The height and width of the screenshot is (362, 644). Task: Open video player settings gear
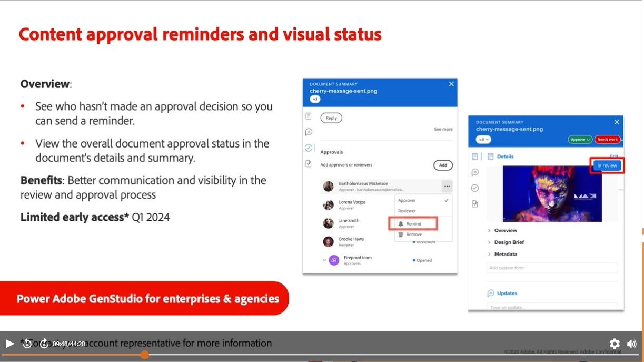[x=615, y=344]
